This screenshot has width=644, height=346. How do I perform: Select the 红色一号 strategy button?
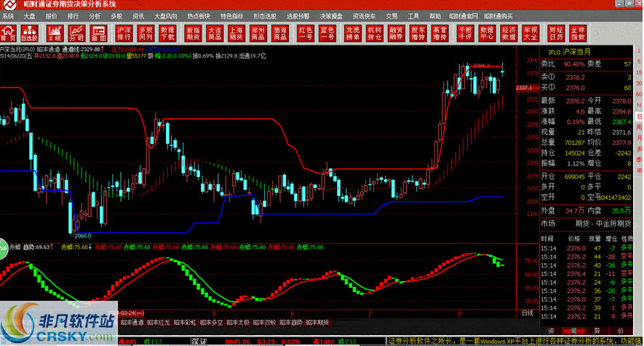[x=305, y=34]
